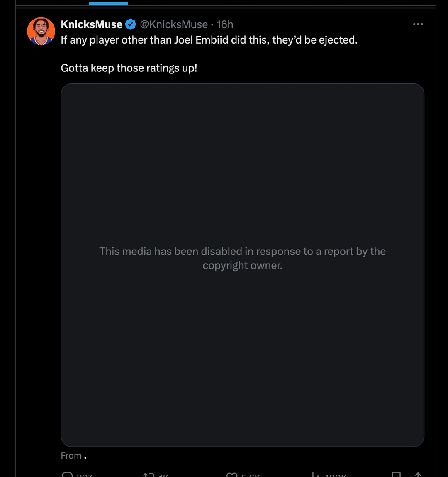The image size is (448, 477).
Task: Click the share upload arrow icon
Action: click(x=418, y=475)
